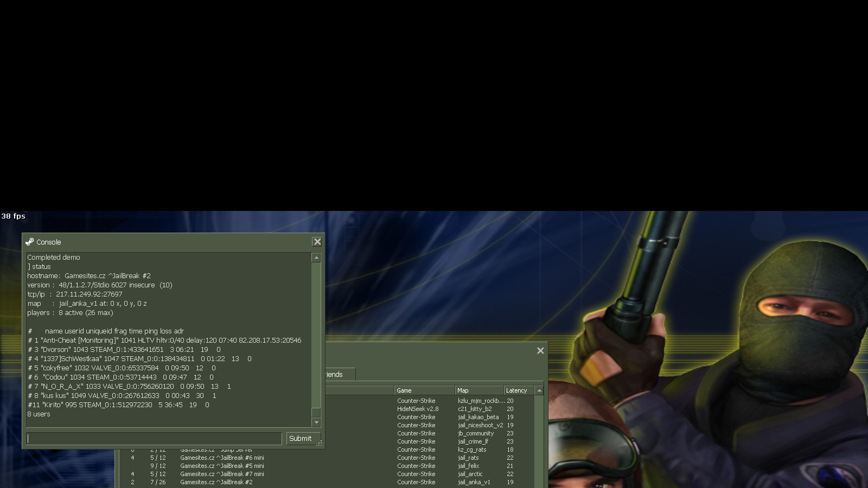Select the server with map jb_community

(x=430, y=433)
